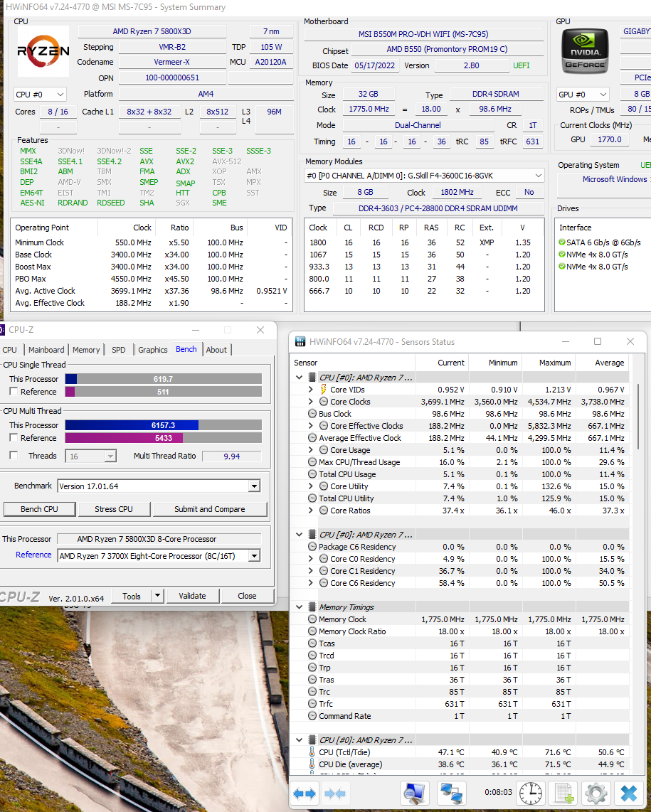The image size is (651, 812).
Task: Open the SPD tab
Action: (118, 350)
